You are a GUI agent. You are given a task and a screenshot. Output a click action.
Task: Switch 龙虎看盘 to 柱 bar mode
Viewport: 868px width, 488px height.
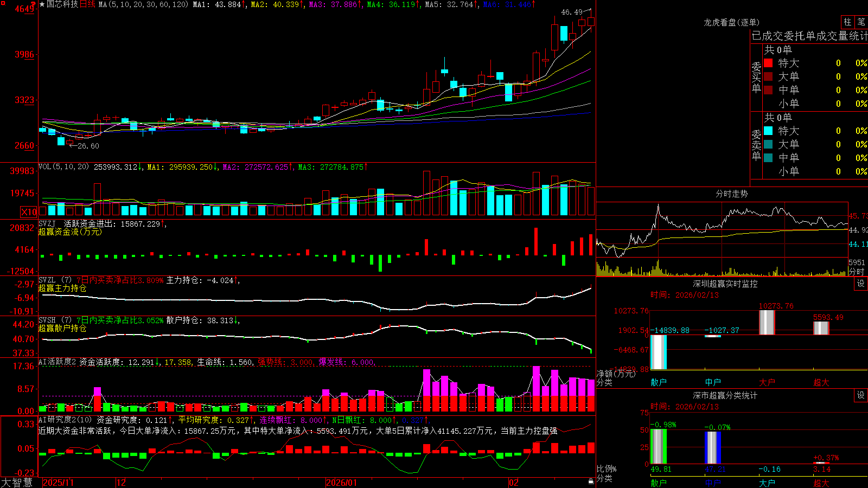[847, 22]
